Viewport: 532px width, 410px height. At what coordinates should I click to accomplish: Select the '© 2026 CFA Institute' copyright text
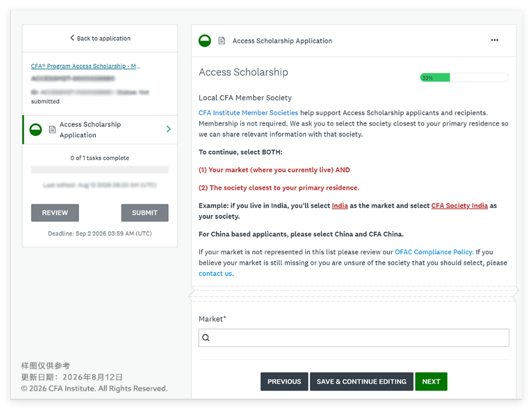click(94, 389)
